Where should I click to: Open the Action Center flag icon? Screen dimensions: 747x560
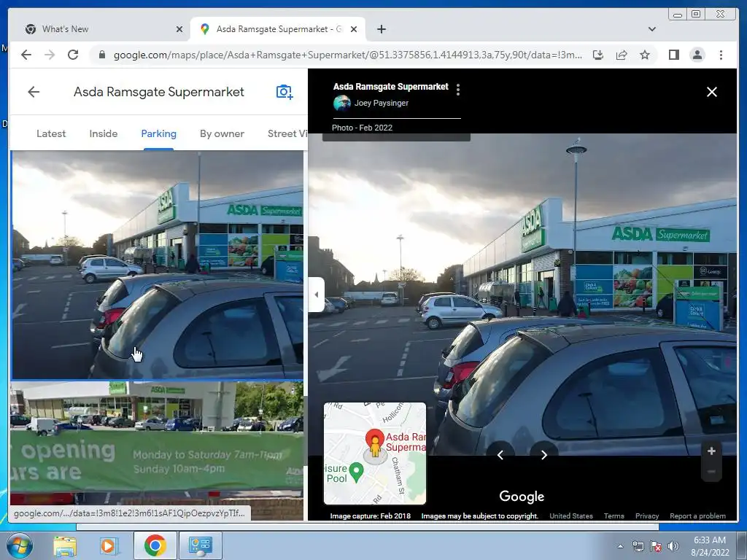pos(656,546)
